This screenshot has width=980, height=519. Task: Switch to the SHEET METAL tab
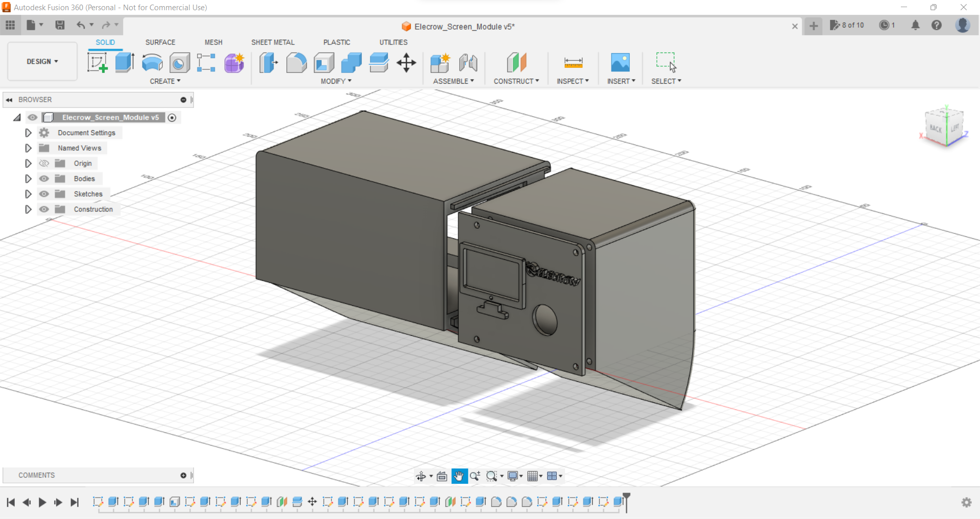[x=273, y=42]
